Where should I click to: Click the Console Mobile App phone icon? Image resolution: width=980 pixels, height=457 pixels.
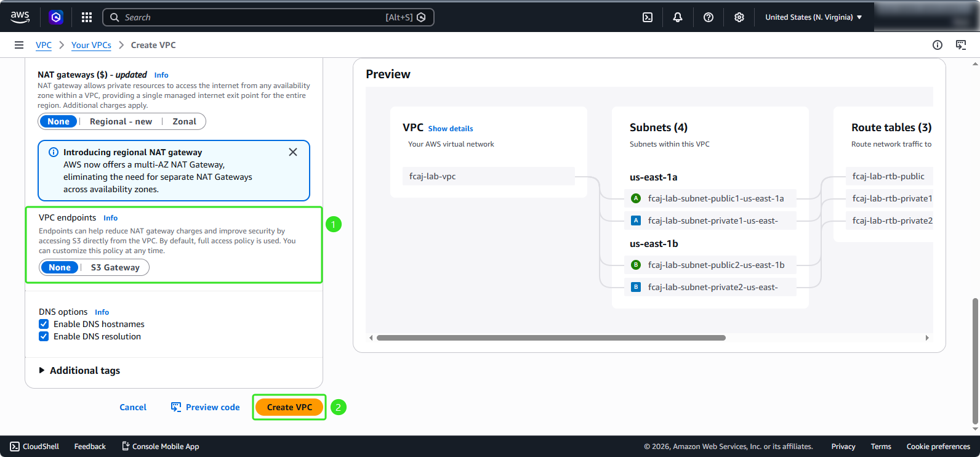pyautogui.click(x=126, y=447)
